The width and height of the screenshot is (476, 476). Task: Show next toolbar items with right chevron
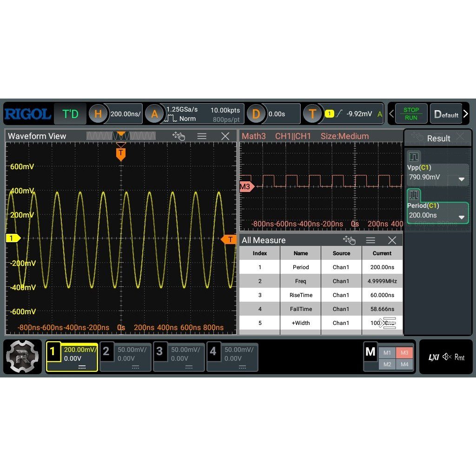466,114
